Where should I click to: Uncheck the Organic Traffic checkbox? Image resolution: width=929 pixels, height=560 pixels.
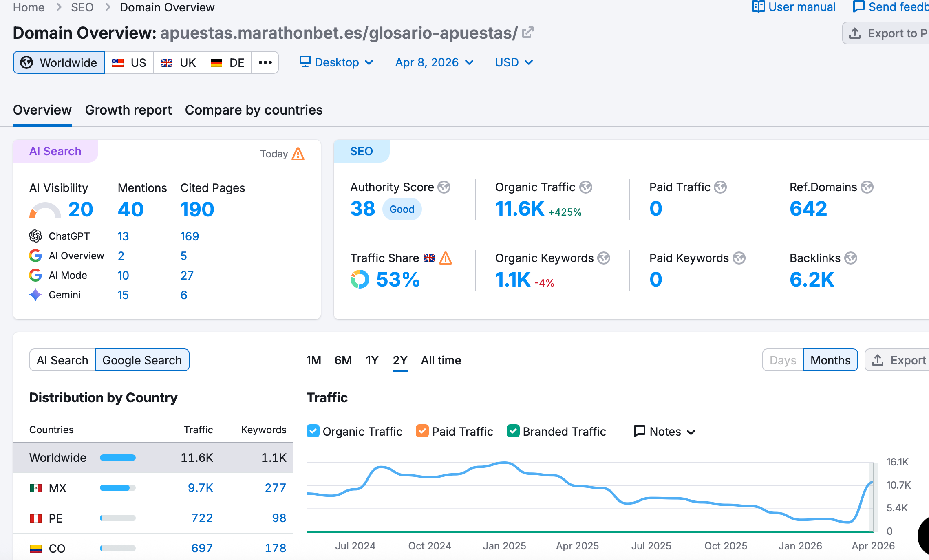point(313,431)
